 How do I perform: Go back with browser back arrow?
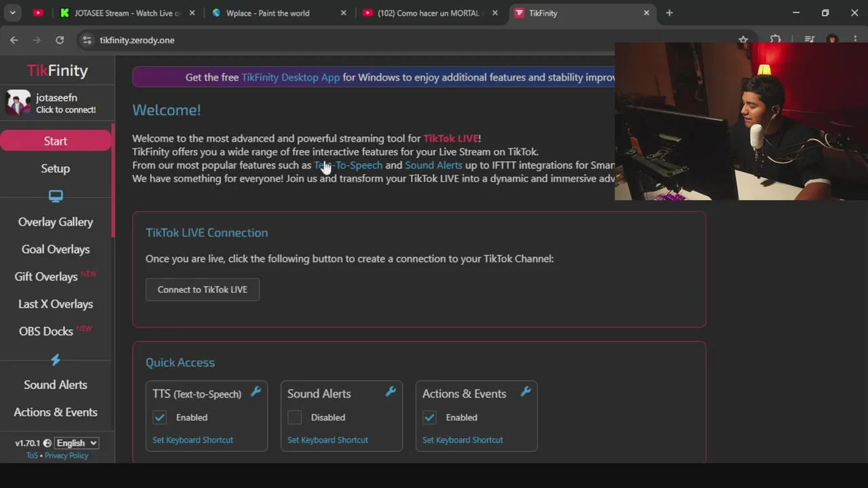click(14, 40)
